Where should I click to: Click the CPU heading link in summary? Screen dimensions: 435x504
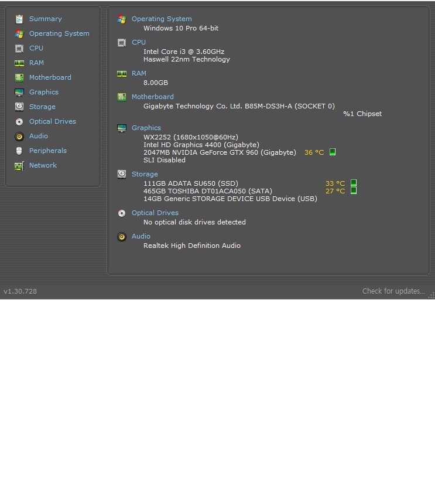(139, 42)
